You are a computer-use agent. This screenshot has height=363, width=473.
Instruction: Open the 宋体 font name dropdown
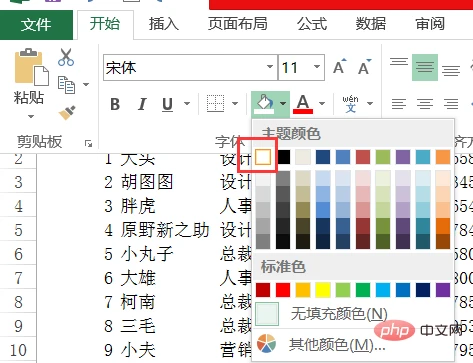(x=270, y=67)
